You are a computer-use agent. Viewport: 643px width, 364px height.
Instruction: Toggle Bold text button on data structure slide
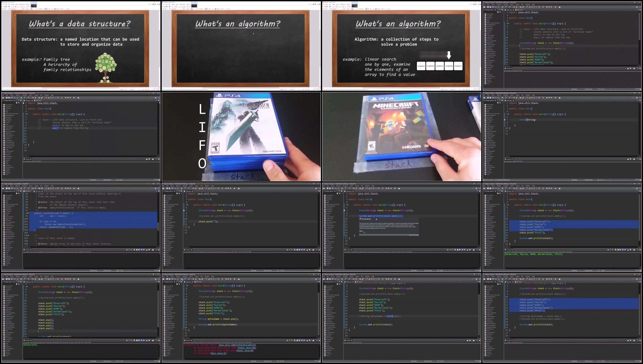31,9
